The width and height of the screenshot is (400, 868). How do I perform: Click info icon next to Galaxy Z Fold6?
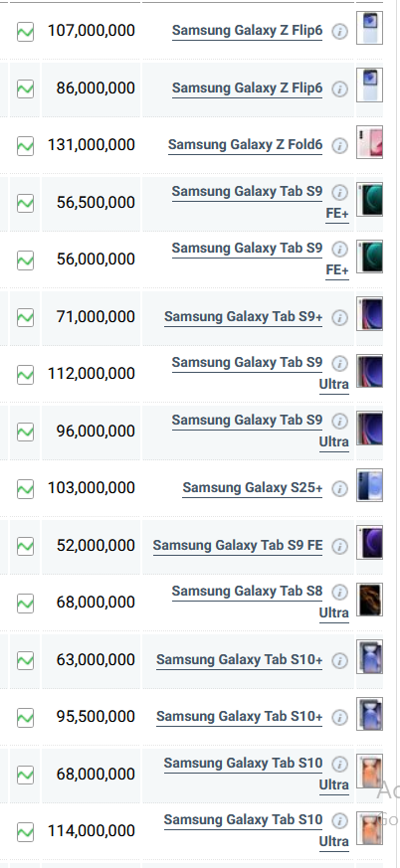tap(339, 145)
